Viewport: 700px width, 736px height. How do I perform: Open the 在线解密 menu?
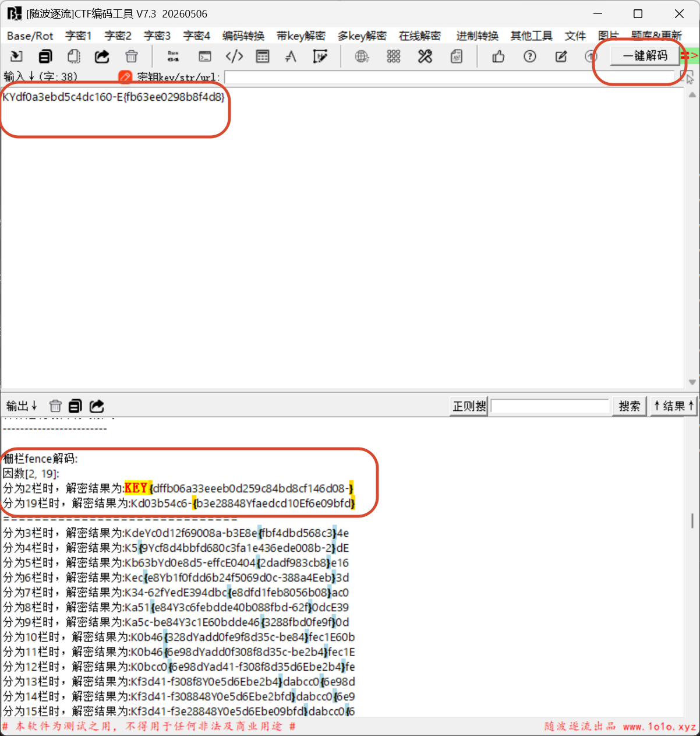(x=420, y=36)
